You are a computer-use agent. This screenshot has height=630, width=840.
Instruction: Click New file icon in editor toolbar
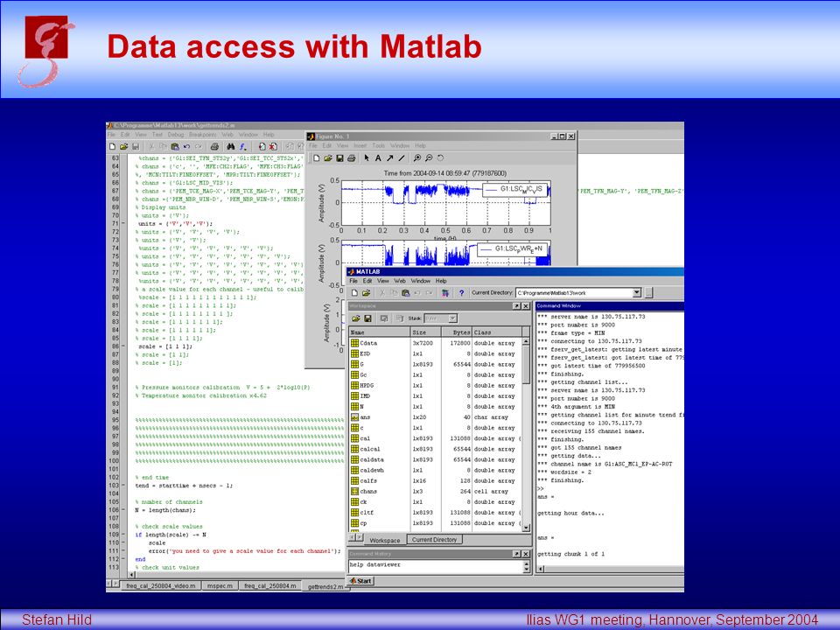click(x=112, y=146)
